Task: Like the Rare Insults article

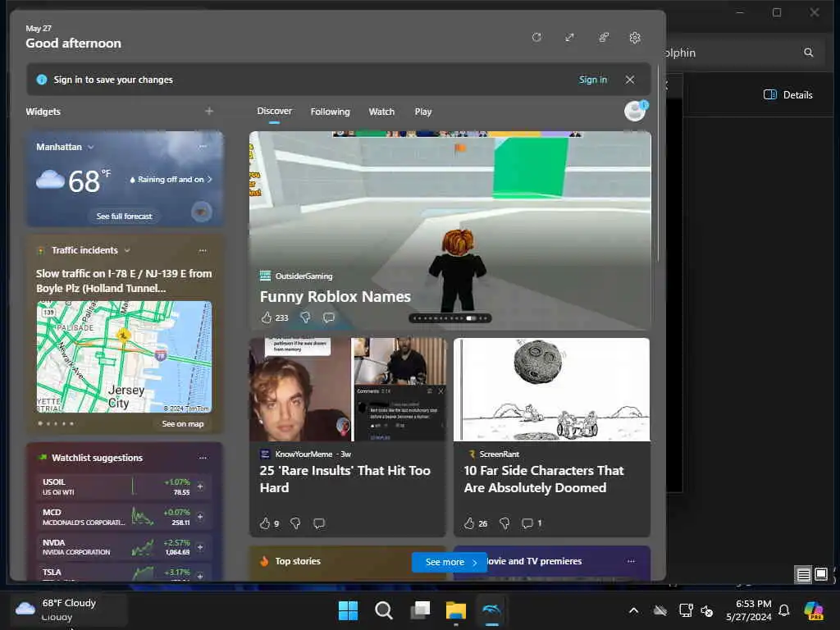Action: tap(265, 523)
